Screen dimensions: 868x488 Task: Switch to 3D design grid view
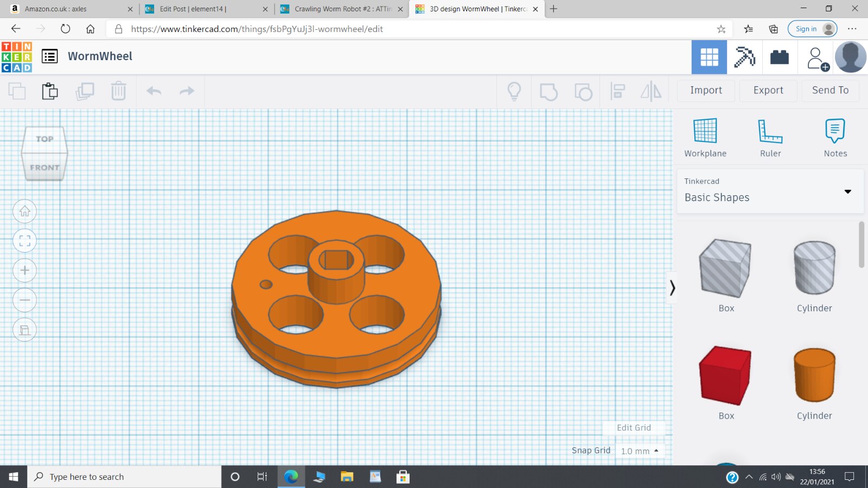coord(709,57)
